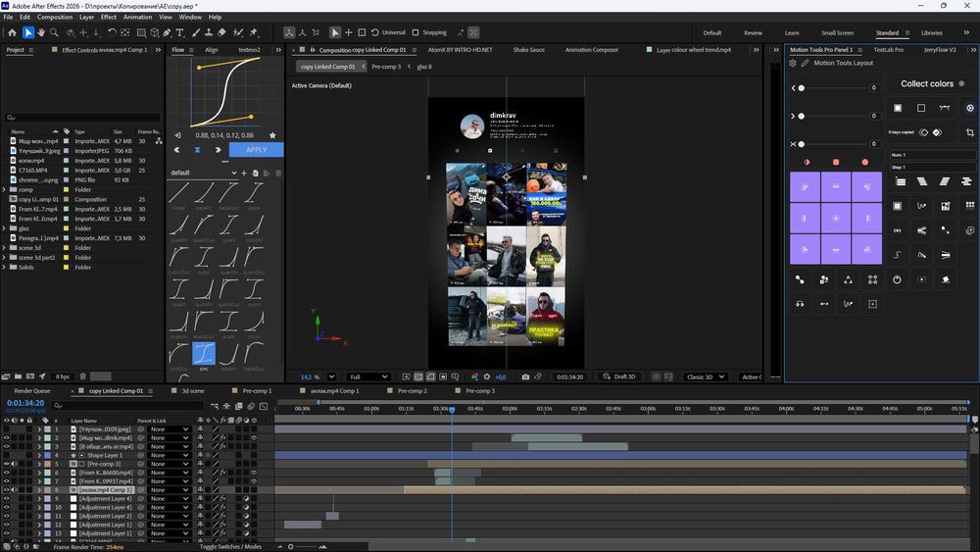Screen dimensions: 980x552
Task: Toggle eye for Adjustment Layer 4 row 9
Action: pyautogui.click(x=6, y=499)
